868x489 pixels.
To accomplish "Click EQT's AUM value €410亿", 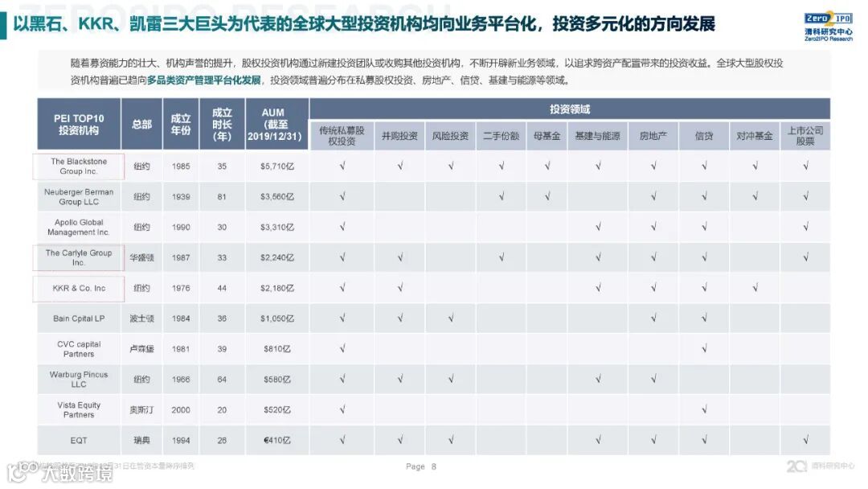I will (x=277, y=440).
